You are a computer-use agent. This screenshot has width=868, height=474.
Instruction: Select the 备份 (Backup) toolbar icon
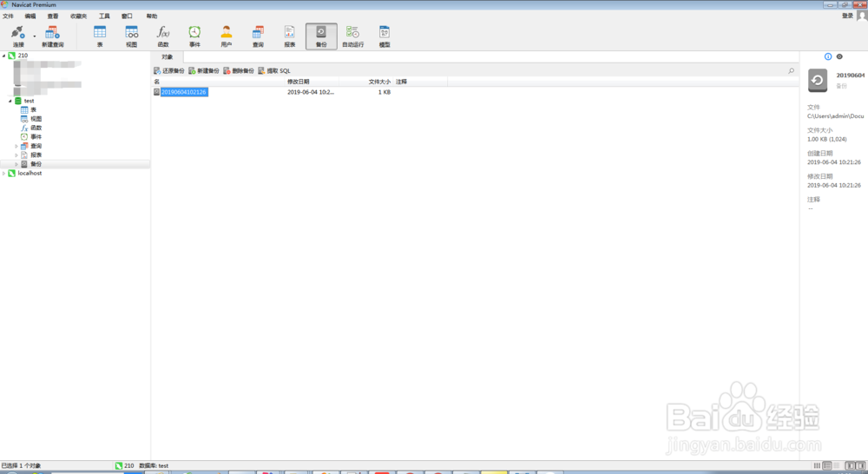321,36
